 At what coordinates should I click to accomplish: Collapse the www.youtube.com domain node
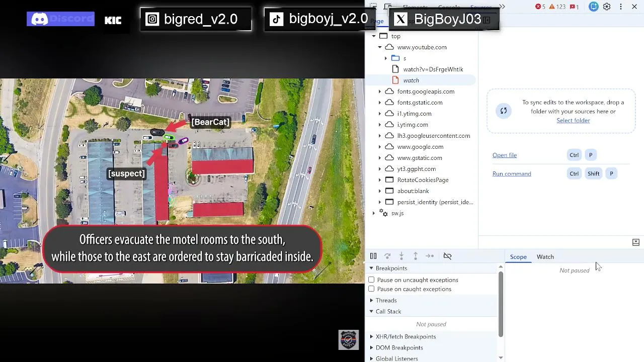click(x=380, y=47)
